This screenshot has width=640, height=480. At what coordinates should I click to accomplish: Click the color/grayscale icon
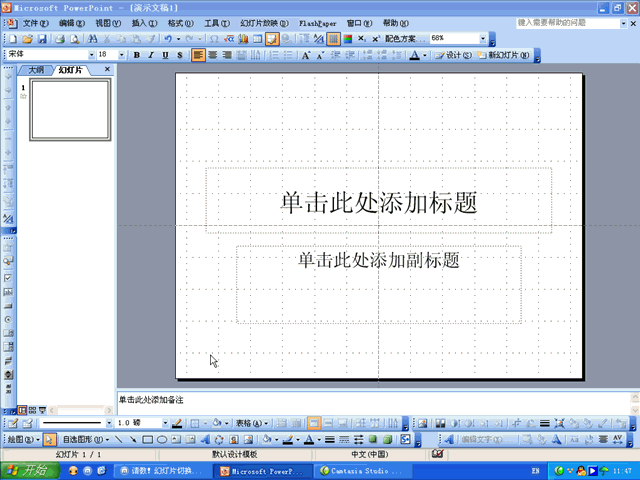(348, 39)
